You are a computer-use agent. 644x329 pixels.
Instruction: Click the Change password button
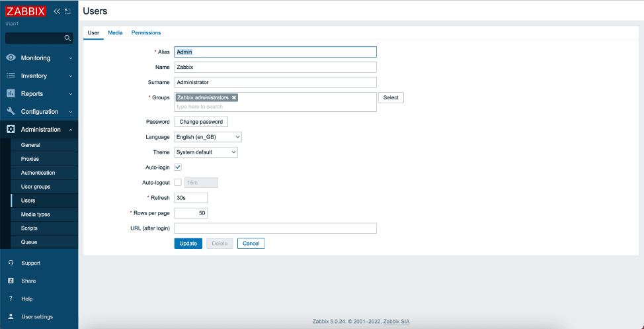tap(201, 122)
